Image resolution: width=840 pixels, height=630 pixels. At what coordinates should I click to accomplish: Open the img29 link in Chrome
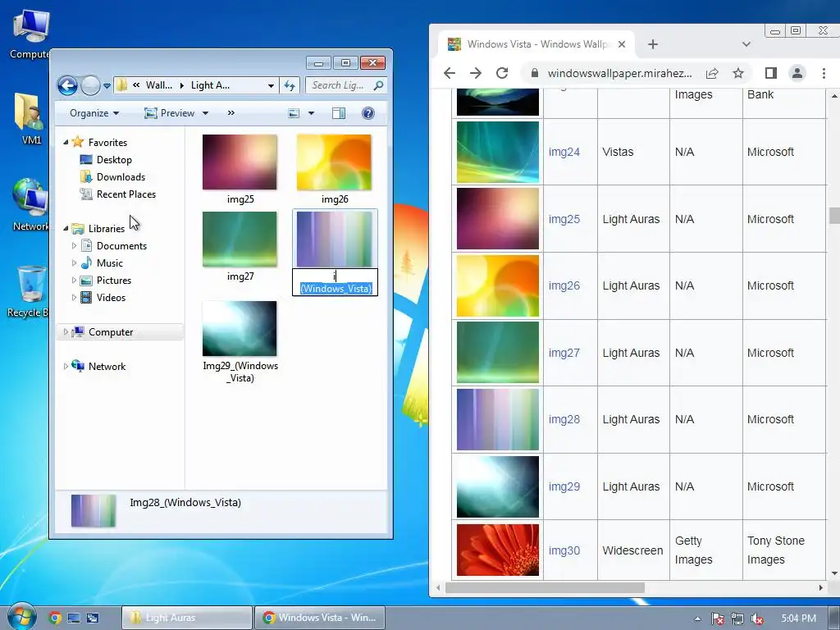[564, 486]
